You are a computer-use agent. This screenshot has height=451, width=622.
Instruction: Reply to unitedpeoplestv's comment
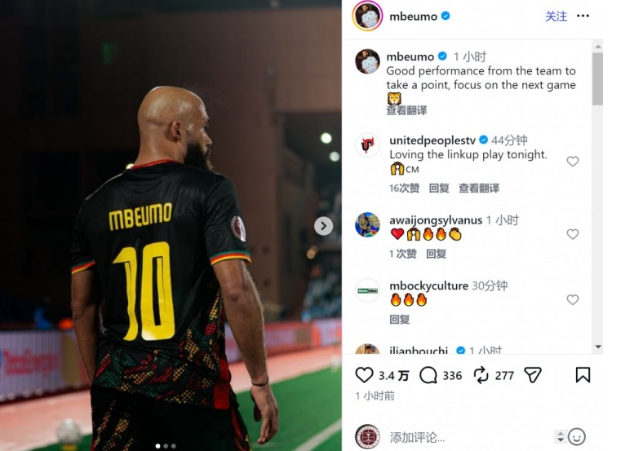tap(439, 188)
